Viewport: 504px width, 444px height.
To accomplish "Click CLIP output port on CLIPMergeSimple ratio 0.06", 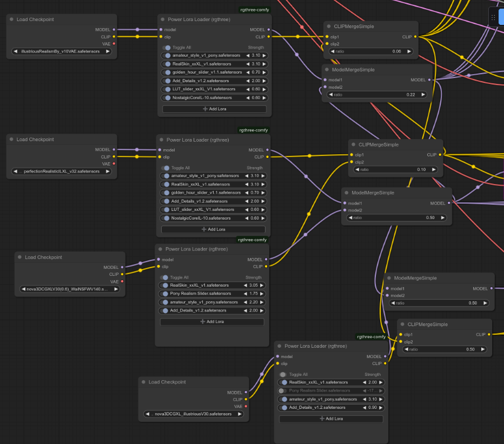I will click(x=415, y=37).
